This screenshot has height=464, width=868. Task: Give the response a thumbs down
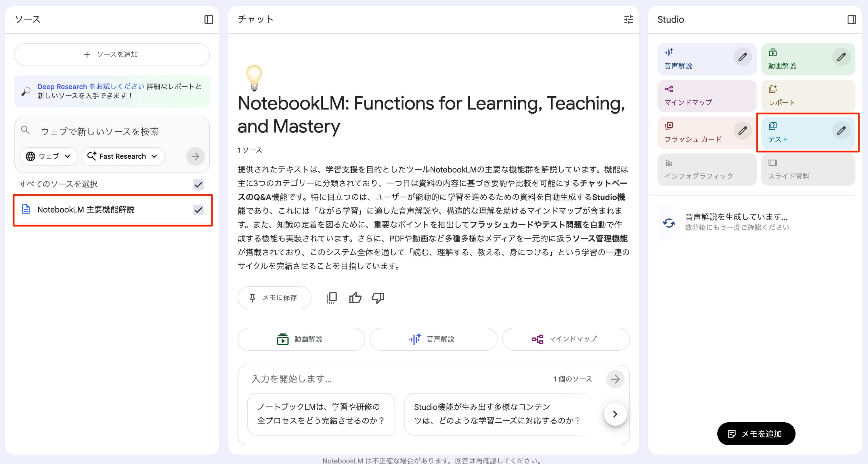click(x=377, y=298)
